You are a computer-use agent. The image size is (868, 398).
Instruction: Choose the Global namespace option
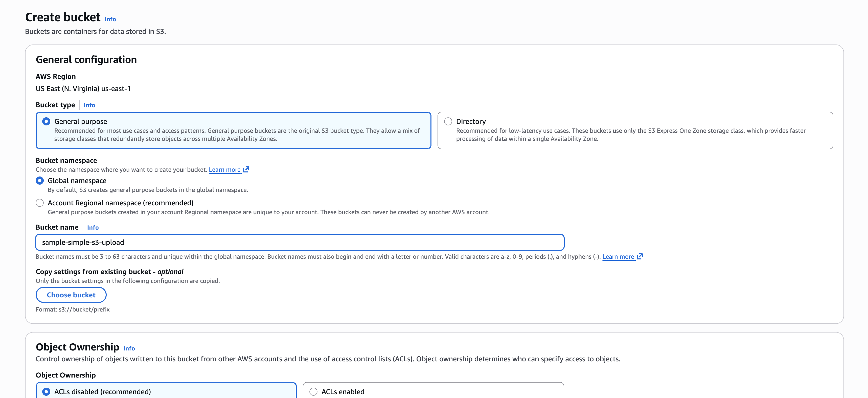(x=40, y=181)
